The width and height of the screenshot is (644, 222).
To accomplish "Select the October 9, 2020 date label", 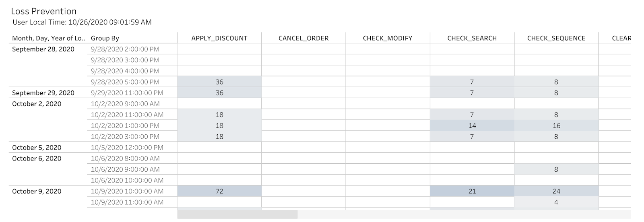I will click(x=37, y=191).
